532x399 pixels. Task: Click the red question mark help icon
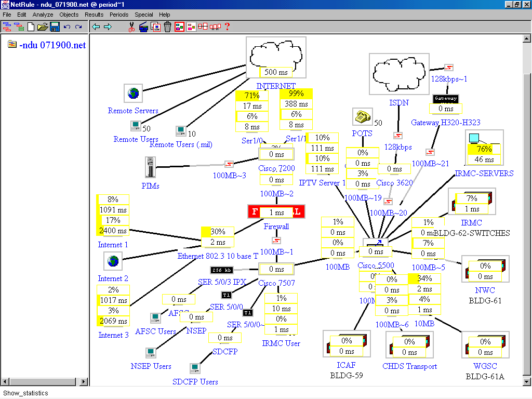pyautogui.click(x=227, y=26)
